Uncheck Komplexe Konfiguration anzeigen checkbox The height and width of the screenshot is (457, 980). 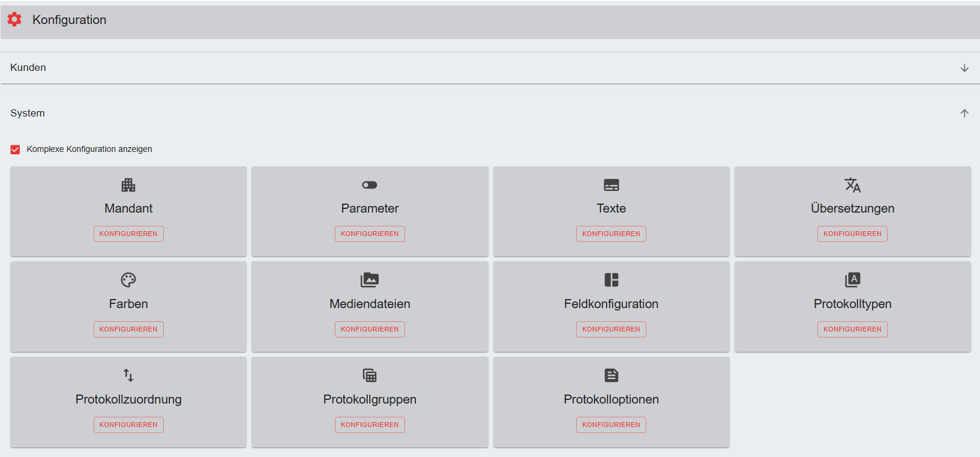point(16,150)
